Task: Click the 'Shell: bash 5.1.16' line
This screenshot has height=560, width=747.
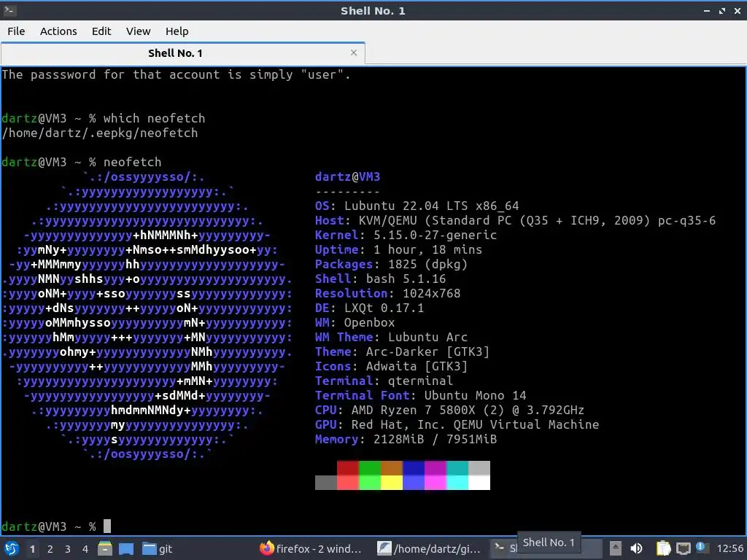Action: point(380,279)
